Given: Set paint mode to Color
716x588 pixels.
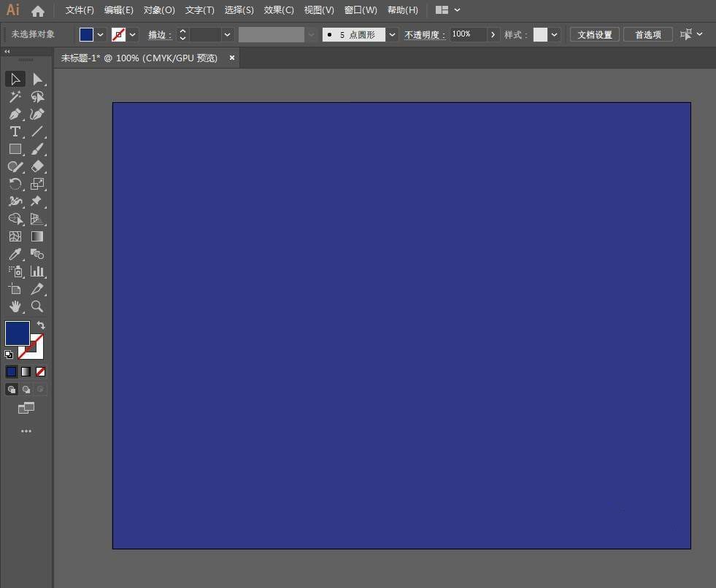Looking at the screenshot, I should [12, 371].
